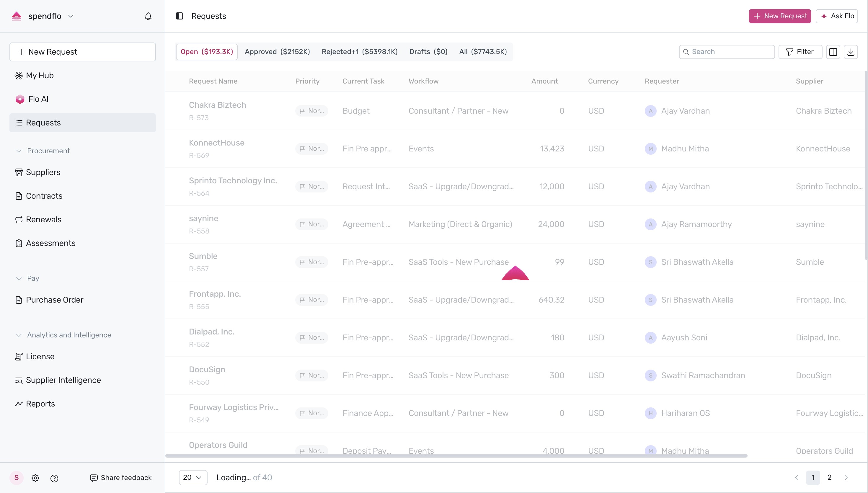868x493 pixels.
Task: Click pink New Request button
Action: click(780, 16)
